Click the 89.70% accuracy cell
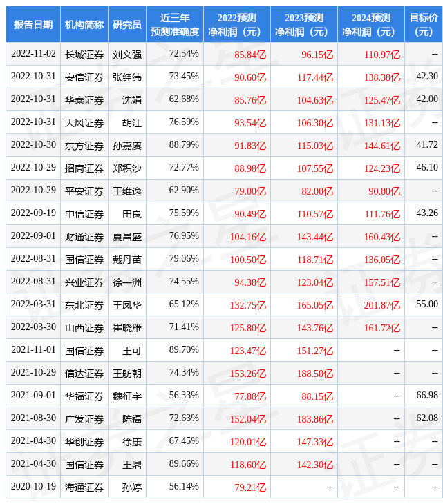The height and width of the screenshot is (504, 443). coord(184,350)
